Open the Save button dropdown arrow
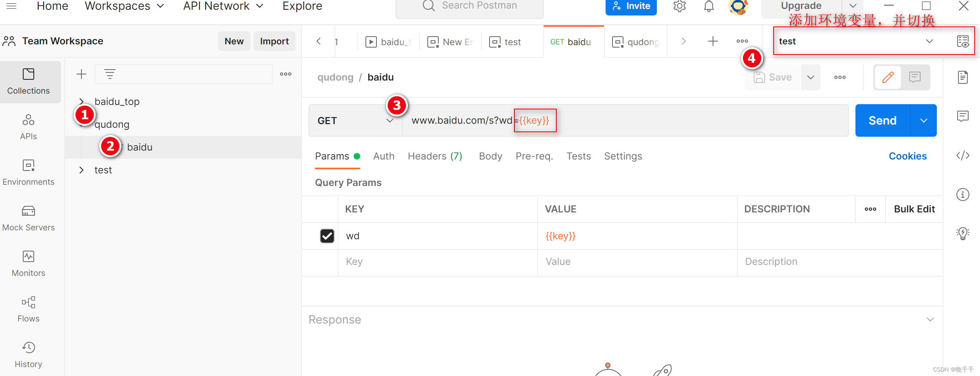 811,77
